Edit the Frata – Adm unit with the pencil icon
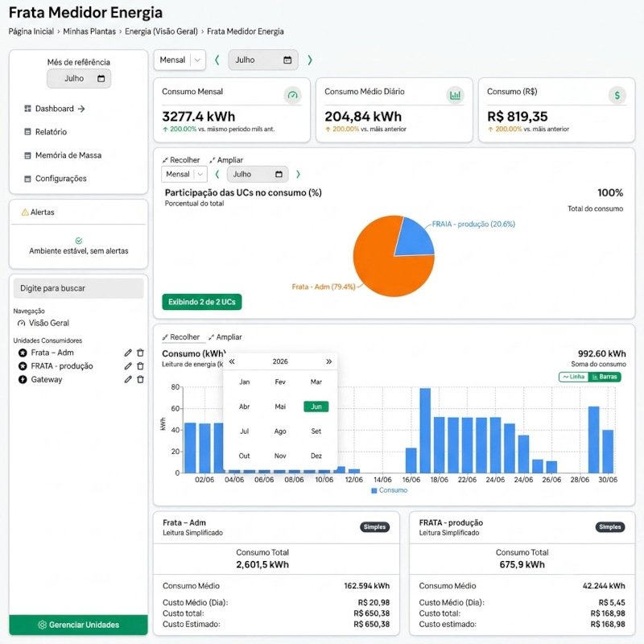This screenshot has height=644, width=644. pos(128,353)
